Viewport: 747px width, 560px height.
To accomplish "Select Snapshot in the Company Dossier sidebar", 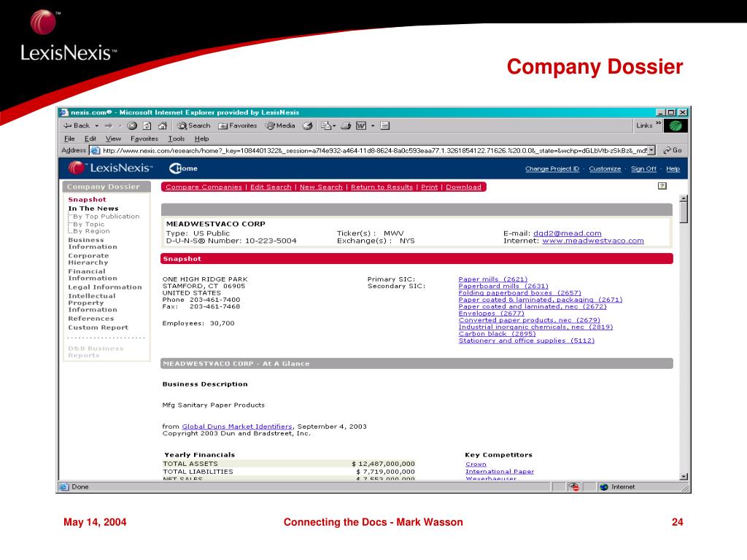I will point(88,200).
